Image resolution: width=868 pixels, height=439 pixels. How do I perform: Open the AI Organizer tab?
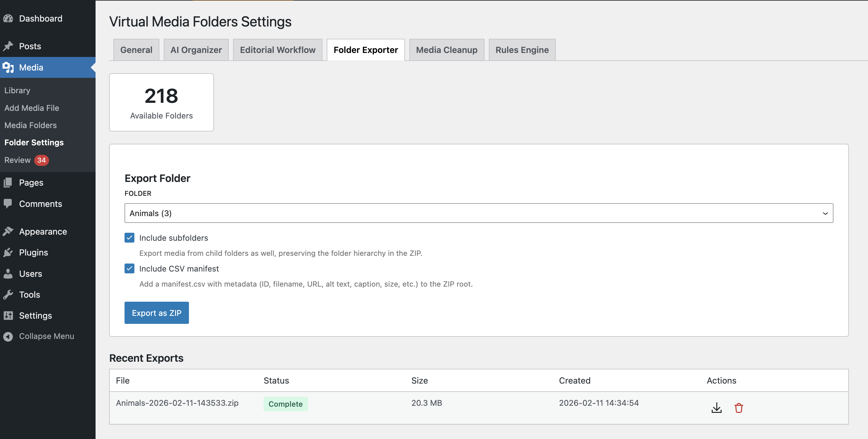click(196, 50)
